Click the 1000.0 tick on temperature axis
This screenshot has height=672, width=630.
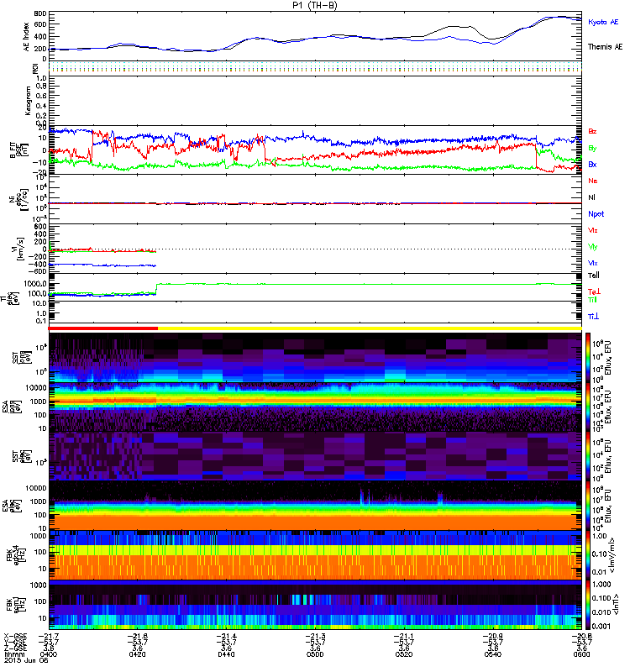click(x=35, y=284)
